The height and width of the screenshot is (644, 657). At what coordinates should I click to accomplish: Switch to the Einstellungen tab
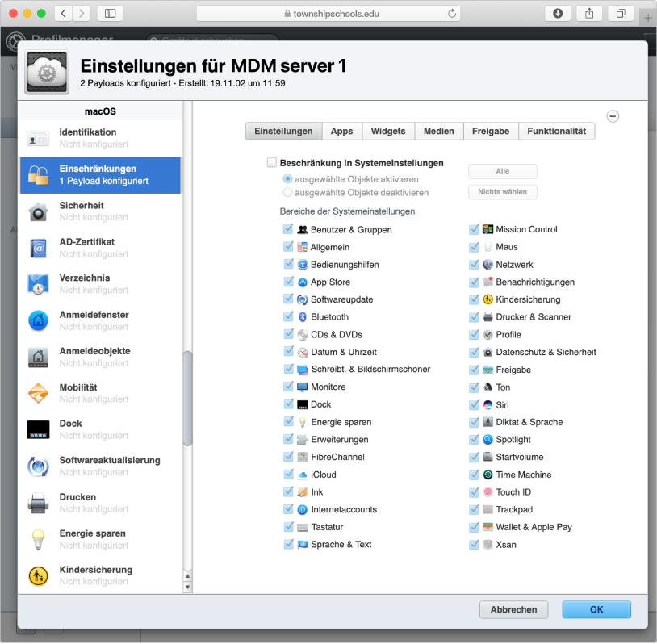coord(283,132)
